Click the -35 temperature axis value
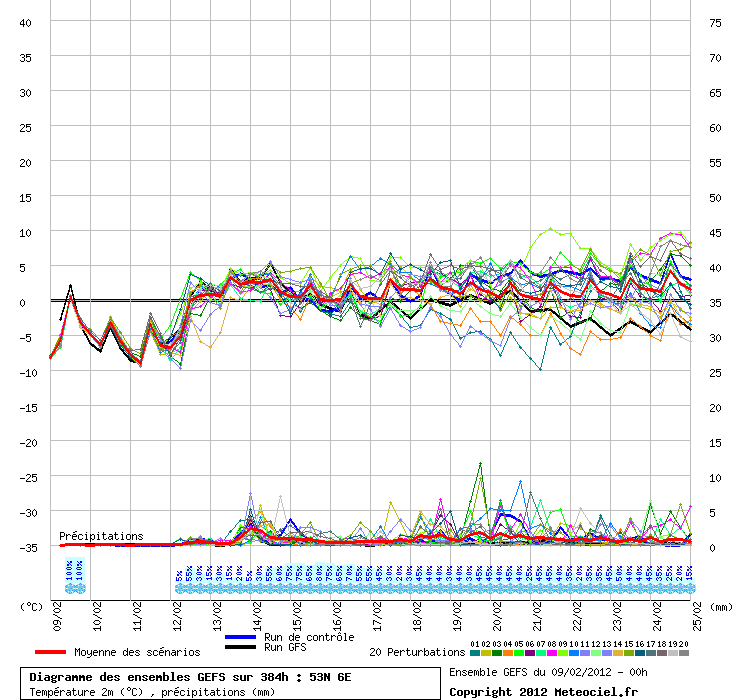 (28, 548)
